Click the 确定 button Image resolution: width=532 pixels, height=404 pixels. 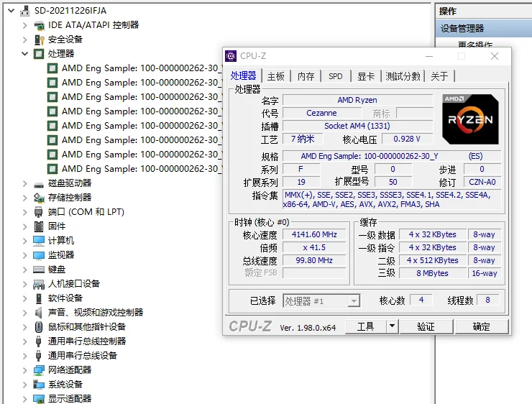click(481, 326)
